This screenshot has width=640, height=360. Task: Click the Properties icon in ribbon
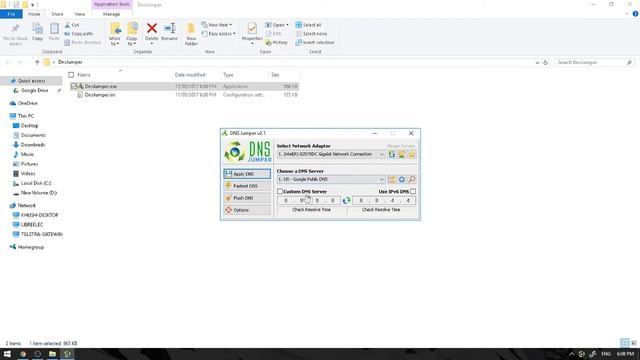252,33
